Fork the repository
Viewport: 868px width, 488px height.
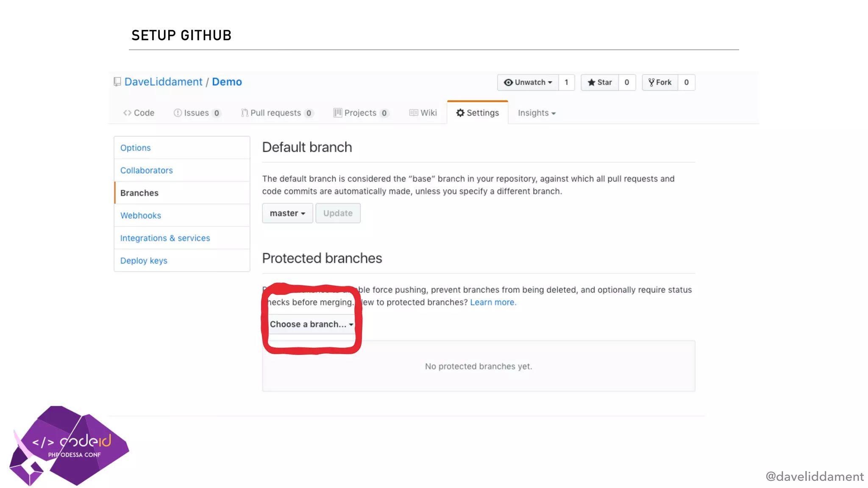tap(660, 82)
